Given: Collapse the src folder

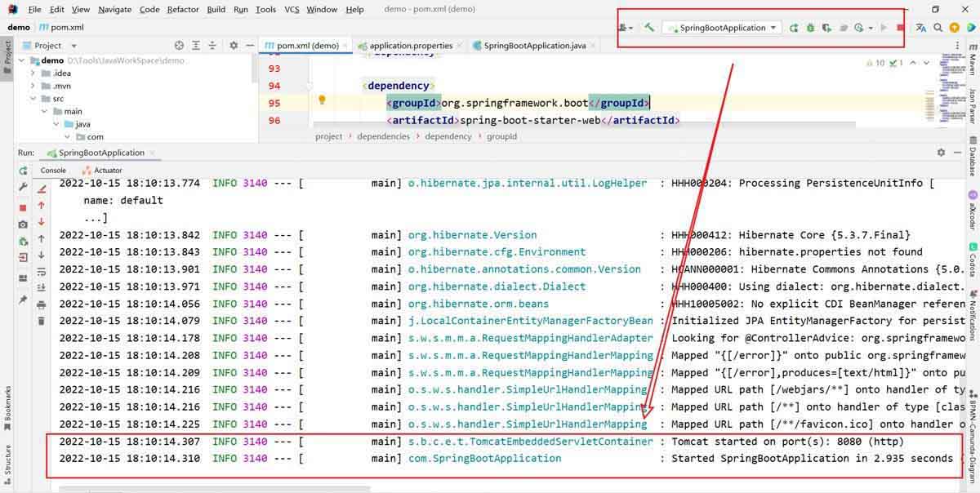Looking at the screenshot, I should [x=33, y=99].
